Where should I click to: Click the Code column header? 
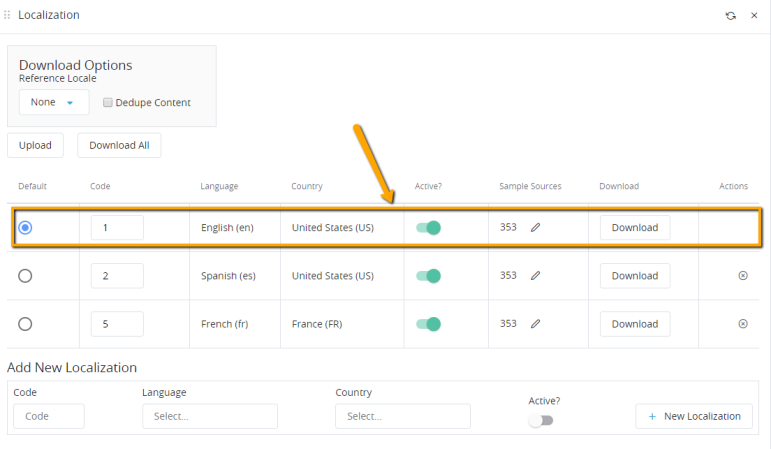pyautogui.click(x=100, y=186)
